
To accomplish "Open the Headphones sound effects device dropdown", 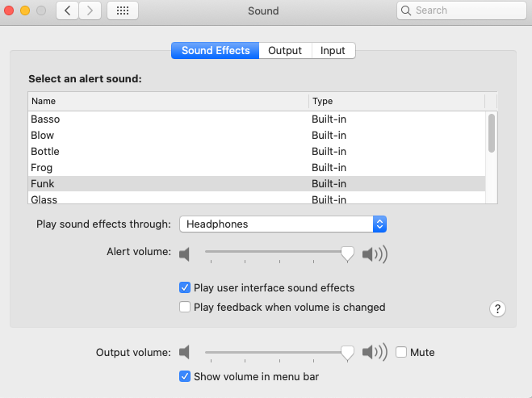I will click(283, 224).
